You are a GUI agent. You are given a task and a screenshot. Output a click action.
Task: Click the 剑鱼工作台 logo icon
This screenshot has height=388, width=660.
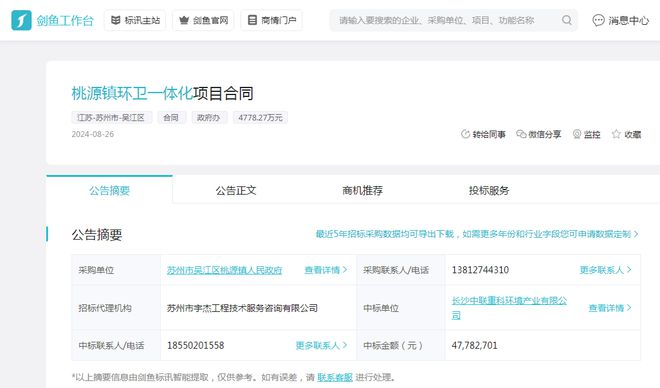21,20
